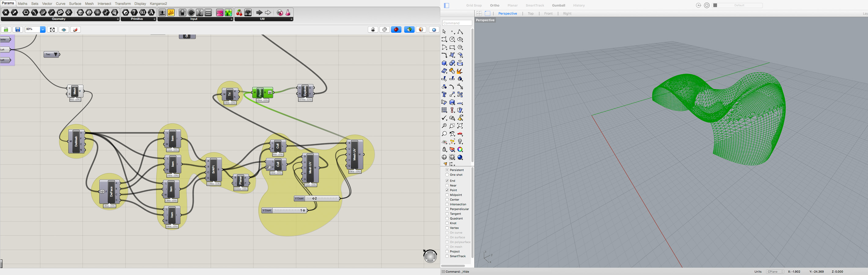
Task: Click the Sketch red pen button
Action: click(x=76, y=30)
